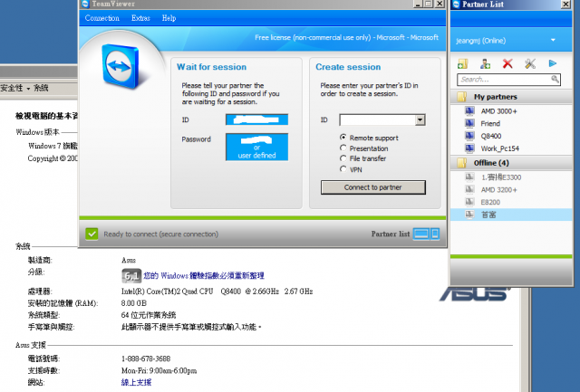Select the VPN option
The height and width of the screenshot is (392, 580).
coord(343,169)
